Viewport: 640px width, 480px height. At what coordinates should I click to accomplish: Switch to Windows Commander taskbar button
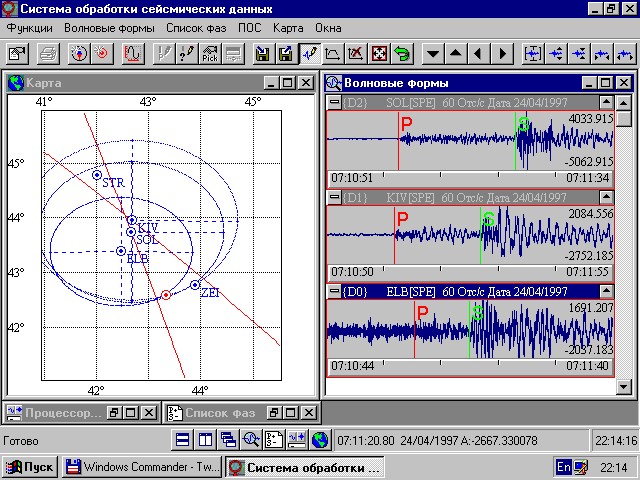pyautogui.click(x=142, y=467)
